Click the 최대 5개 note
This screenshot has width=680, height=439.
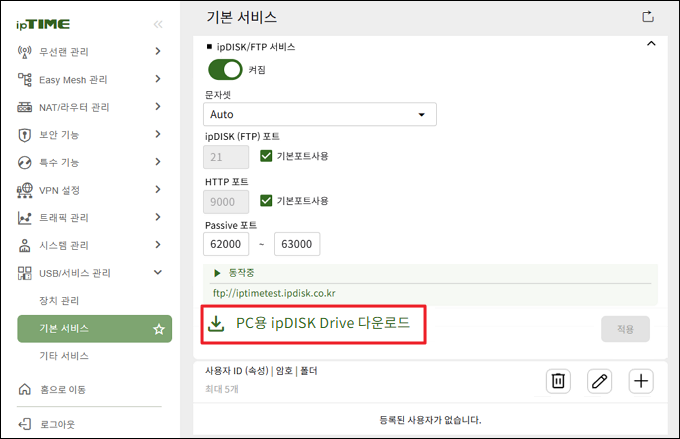(x=222, y=389)
